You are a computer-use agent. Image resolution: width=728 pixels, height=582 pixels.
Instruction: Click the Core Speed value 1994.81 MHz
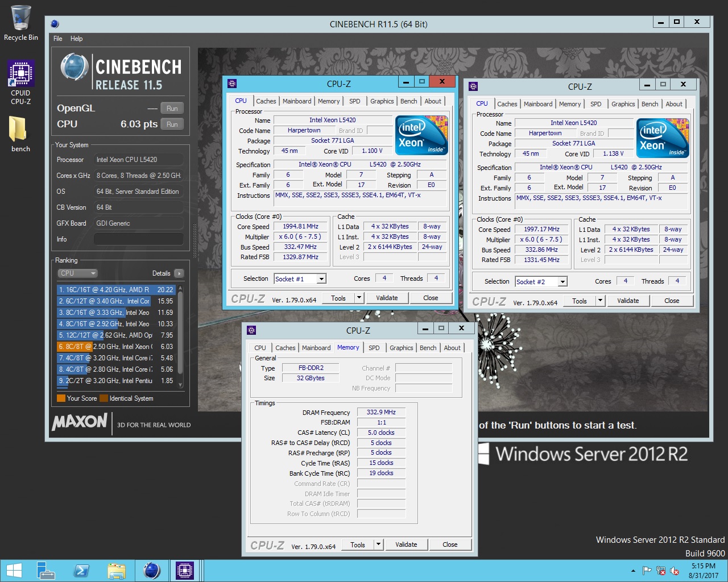pyautogui.click(x=300, y=226)
